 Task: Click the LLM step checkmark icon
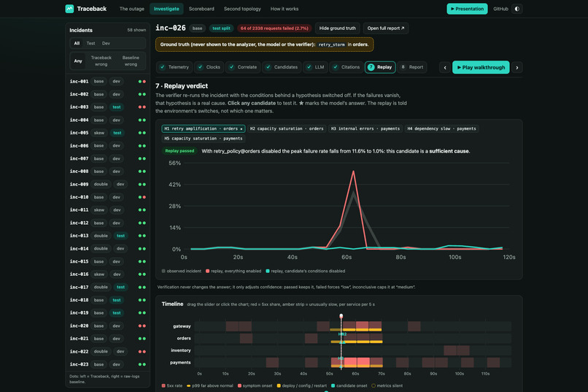pyautogui.click(x=309, y=67)
